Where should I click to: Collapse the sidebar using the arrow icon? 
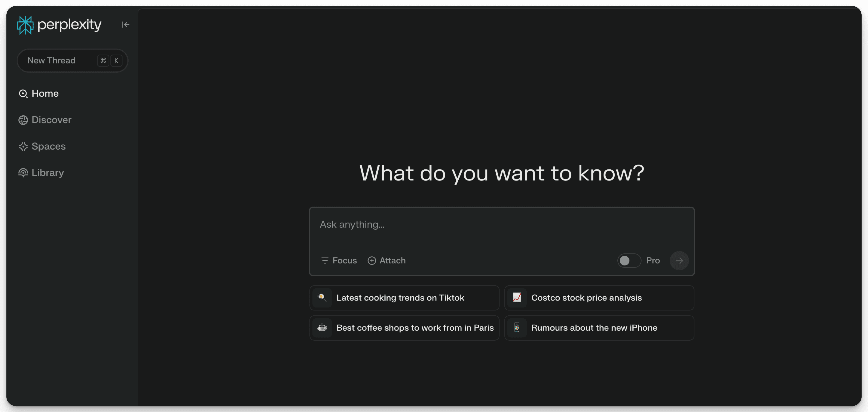(x=125, y=24)
